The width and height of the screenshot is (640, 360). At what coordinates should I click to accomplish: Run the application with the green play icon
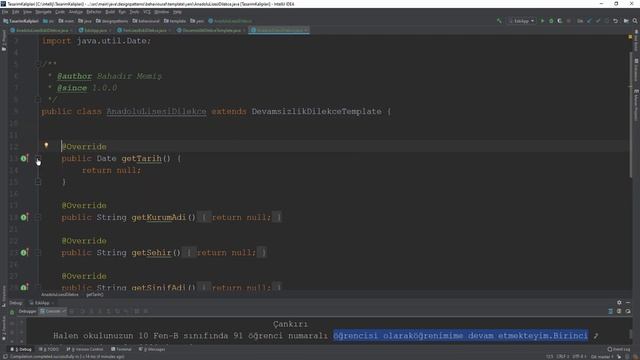click(542, 21)
